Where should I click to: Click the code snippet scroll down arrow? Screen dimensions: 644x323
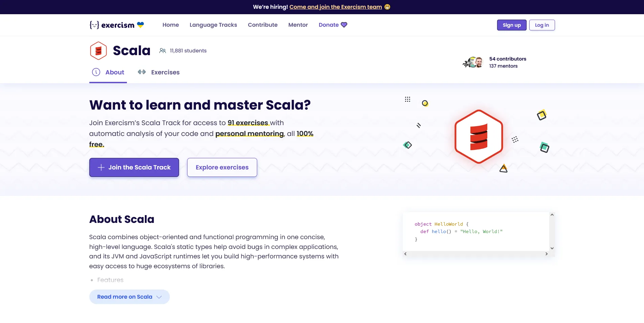click(552, 248)
